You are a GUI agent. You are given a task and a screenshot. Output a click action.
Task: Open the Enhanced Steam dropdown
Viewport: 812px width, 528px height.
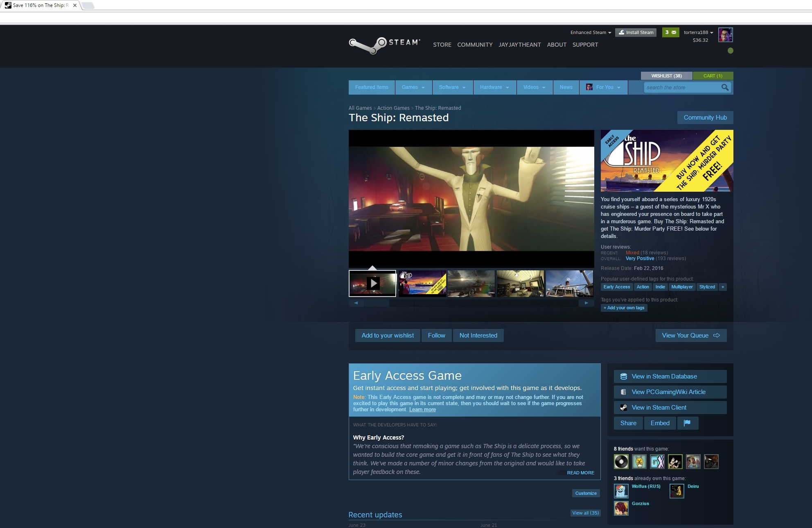(591, 32)
